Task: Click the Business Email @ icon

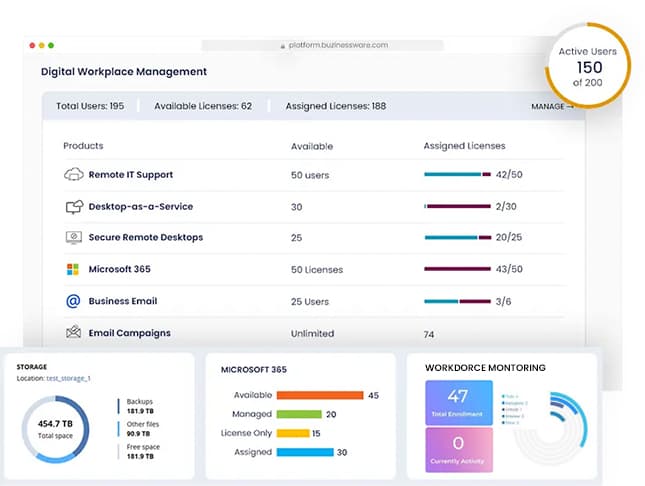Action: [x=72, y=301]
